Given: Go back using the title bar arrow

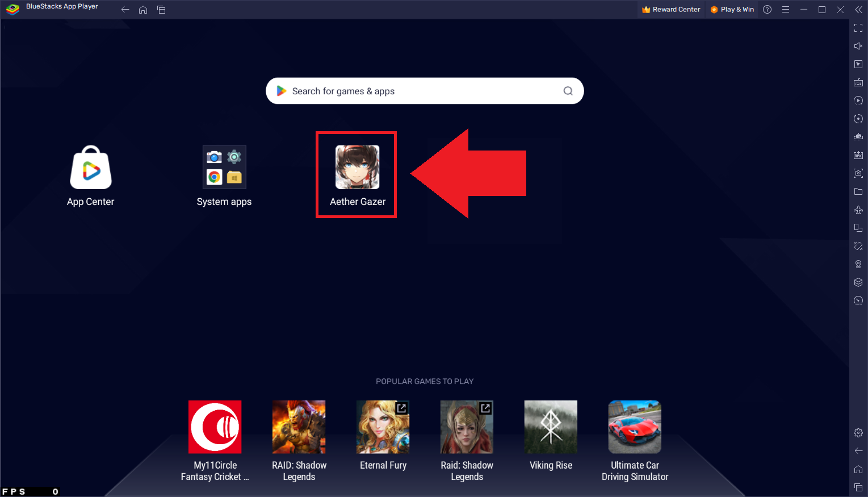Looking at the screenshot, I should tap(125, 10).
